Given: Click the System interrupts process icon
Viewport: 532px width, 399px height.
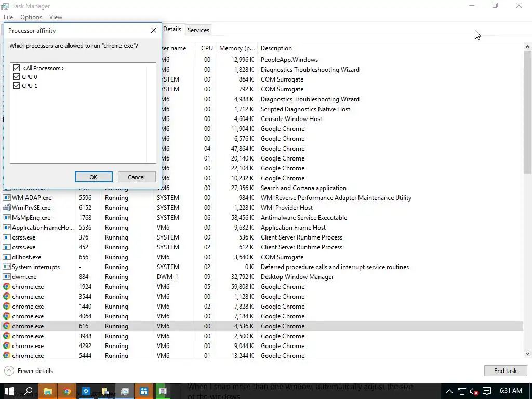Looking at the screenshot, I should 6,267.
